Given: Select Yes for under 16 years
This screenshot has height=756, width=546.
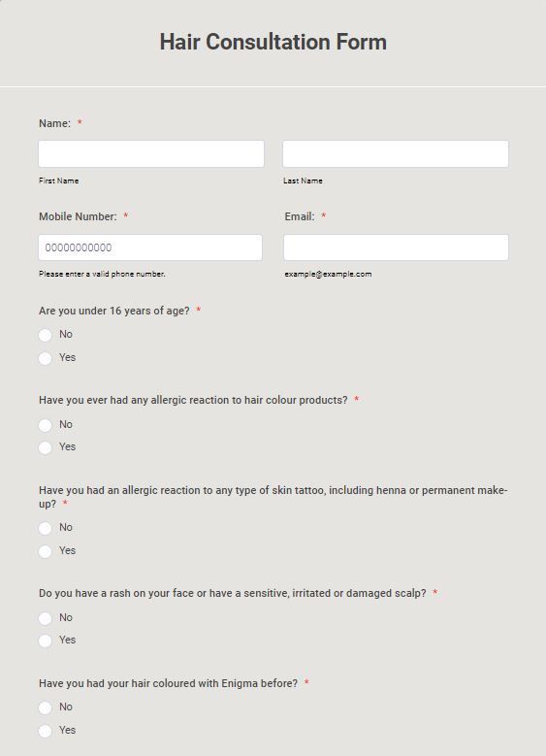Looking at the screenshot, I should click(46, 358).
